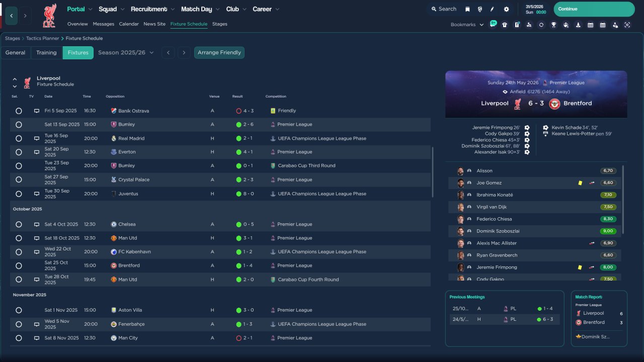Select the radio button for Aston Villa fixture

pyautogui.click(x=19, y=310)
